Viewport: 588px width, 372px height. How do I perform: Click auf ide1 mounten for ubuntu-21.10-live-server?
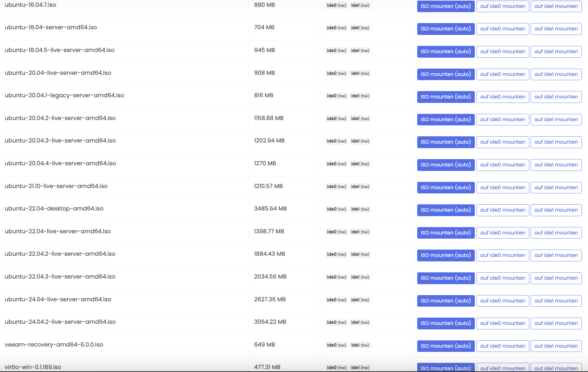tap(556, 187)
